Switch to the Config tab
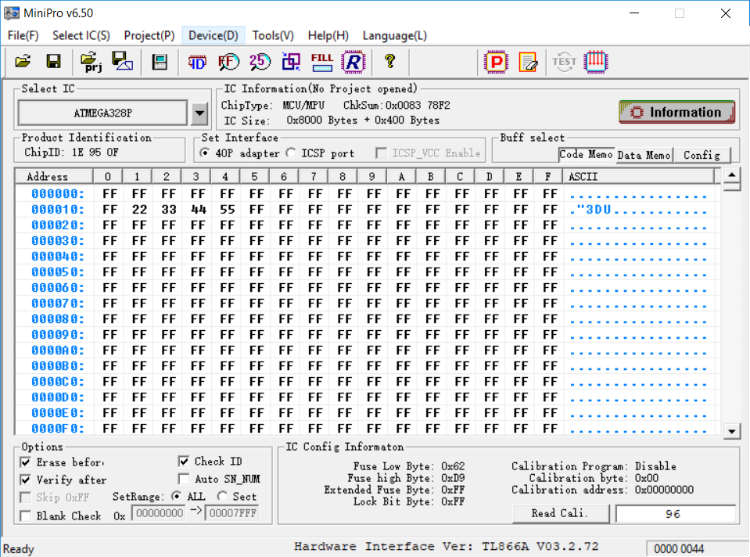The width and height of the screenshot is (750, 557). point(702,155)
